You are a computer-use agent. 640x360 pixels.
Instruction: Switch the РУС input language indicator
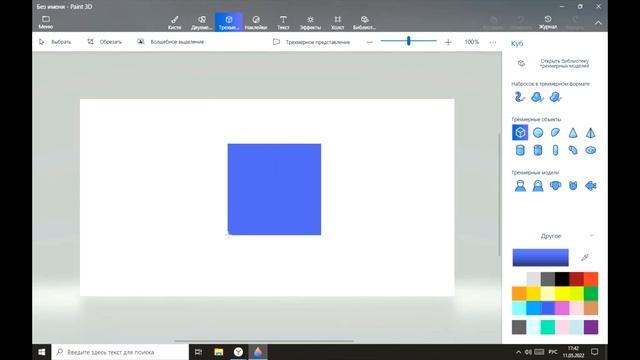click(x=553, y=352)
